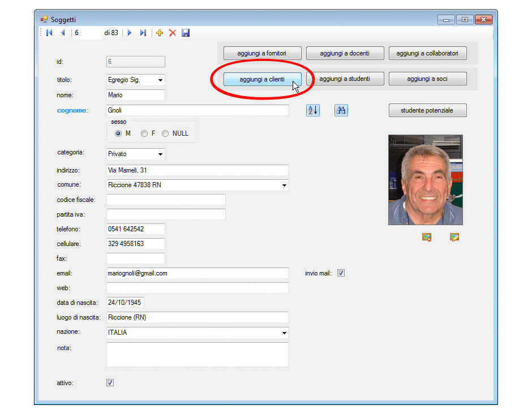Click the cognome field containing Gnoli

[x=198, y=110]
